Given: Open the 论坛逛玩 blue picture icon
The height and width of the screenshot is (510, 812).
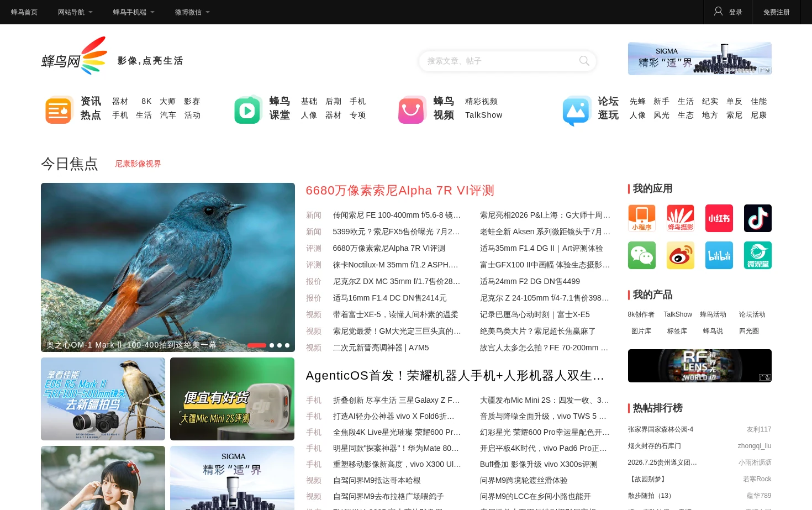Looking at the screenshot, I should point(577,110).
